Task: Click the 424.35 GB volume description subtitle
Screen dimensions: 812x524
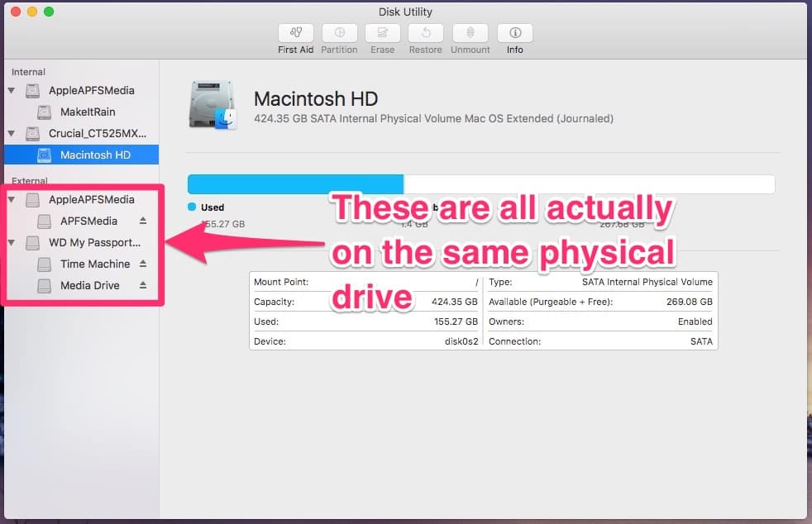Action: pyautogui.click(x=433, y=118)
